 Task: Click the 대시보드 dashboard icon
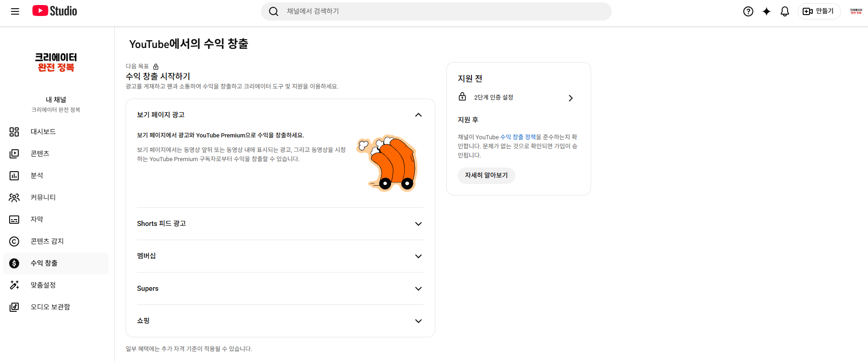pos(14,132)
